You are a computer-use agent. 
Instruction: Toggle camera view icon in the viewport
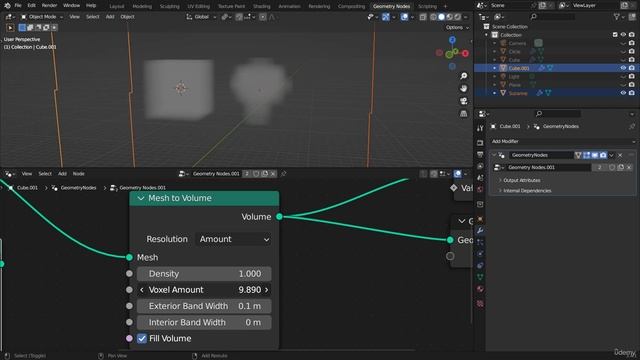(464, 101)
